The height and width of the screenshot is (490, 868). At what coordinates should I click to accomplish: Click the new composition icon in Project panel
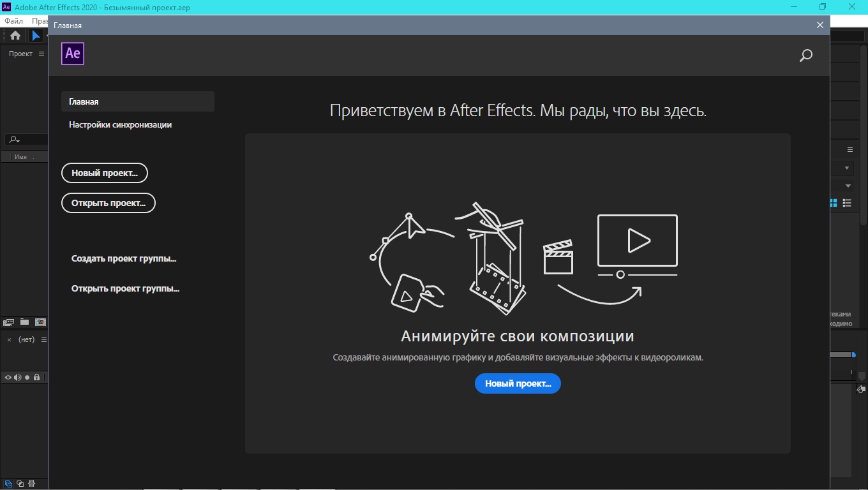[x=40, y=322]
